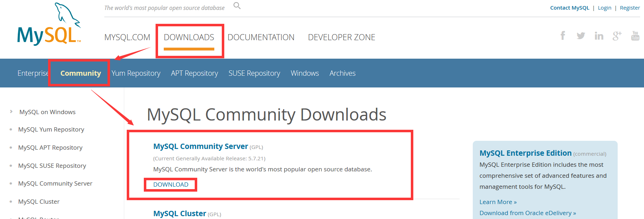Open the MySQL Enterprise Edition heading link
The height and width of the screenshot is (219, 644).
[x=525, y=153]
